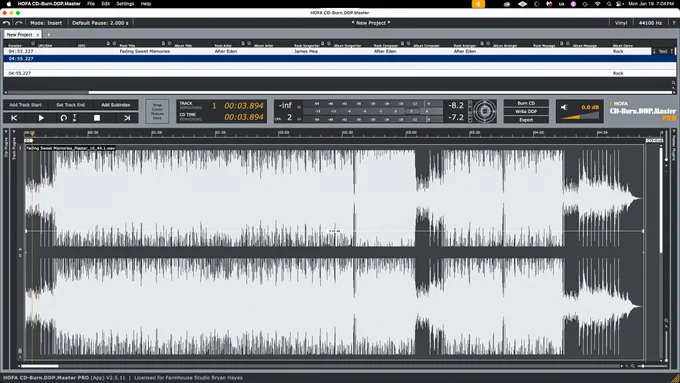Skip to previous track marker

pos(14,118)
